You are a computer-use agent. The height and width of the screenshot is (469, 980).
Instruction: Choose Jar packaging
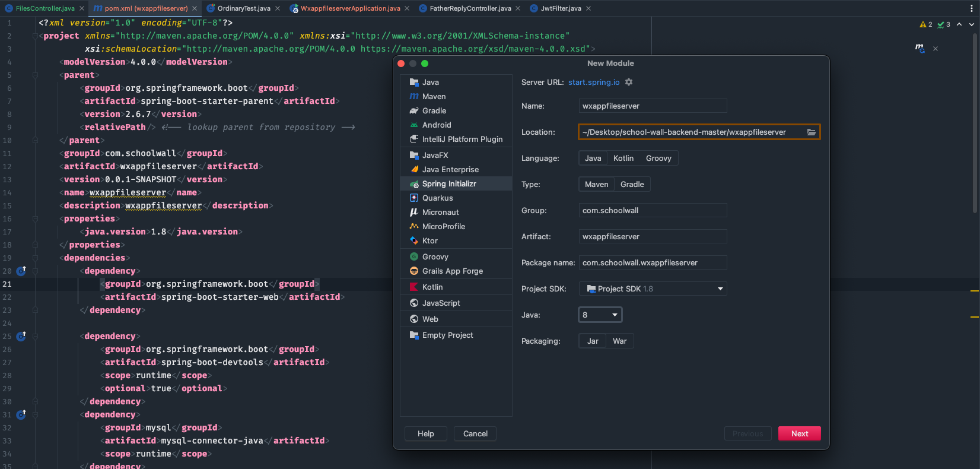[x=593, y=341]
